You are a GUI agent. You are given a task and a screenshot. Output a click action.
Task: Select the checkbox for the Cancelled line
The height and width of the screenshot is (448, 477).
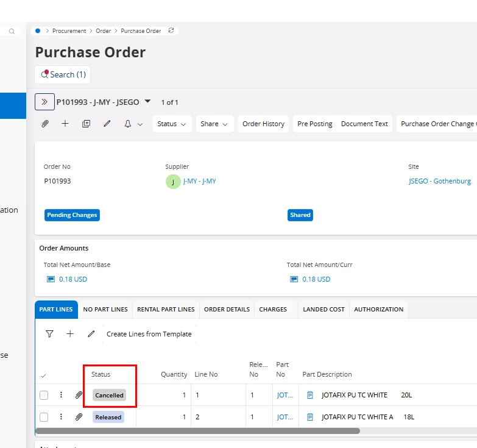pyautogui.click(x=44, y=395)
